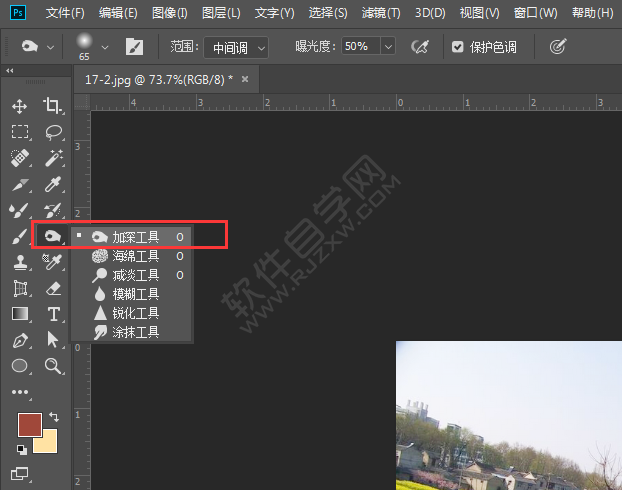Click the red foreground color swatch

pyautogui.click(x=29, y=423)
